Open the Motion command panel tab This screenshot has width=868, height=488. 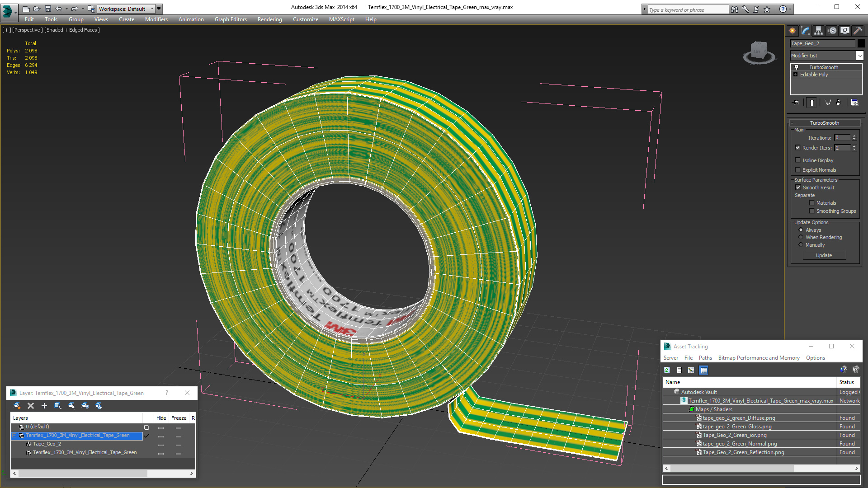point(832,31)
